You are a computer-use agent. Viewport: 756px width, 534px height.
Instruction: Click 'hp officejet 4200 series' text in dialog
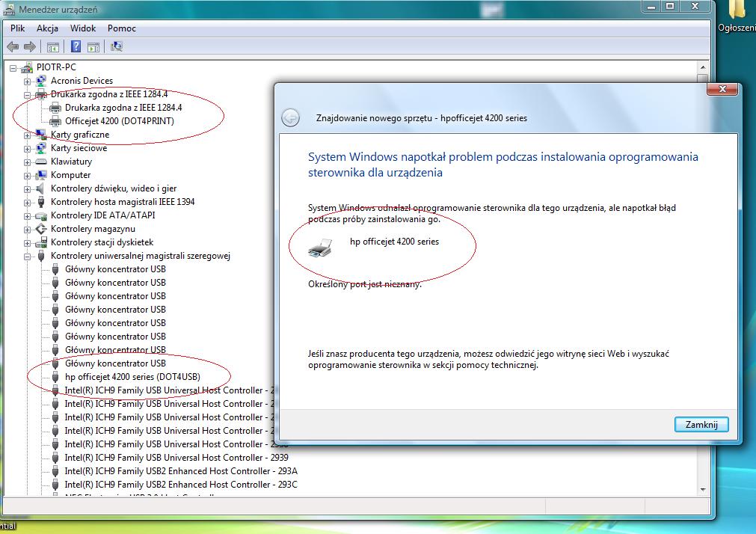[394, 242]
